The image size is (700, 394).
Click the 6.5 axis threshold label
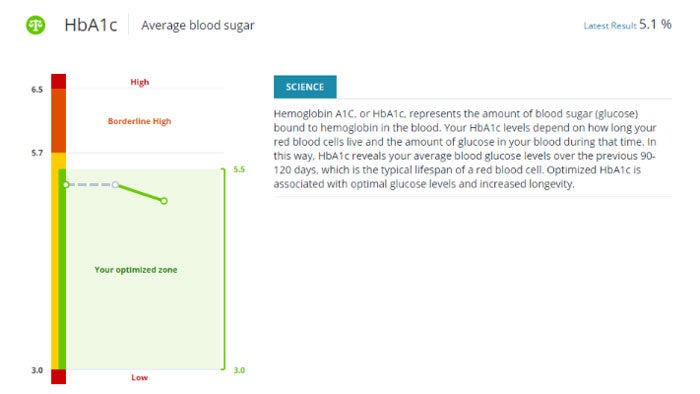pyautogui.click(x=37, y=89)
